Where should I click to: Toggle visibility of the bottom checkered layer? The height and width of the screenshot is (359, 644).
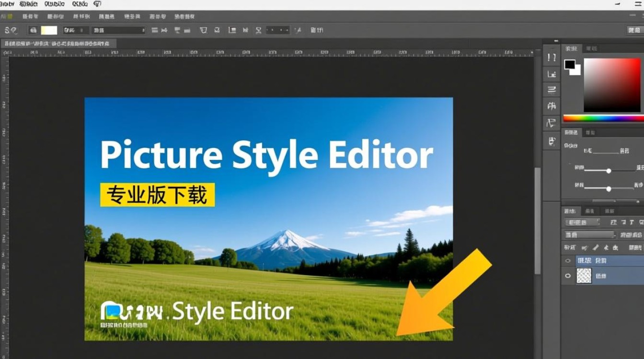tap(567, 276)
